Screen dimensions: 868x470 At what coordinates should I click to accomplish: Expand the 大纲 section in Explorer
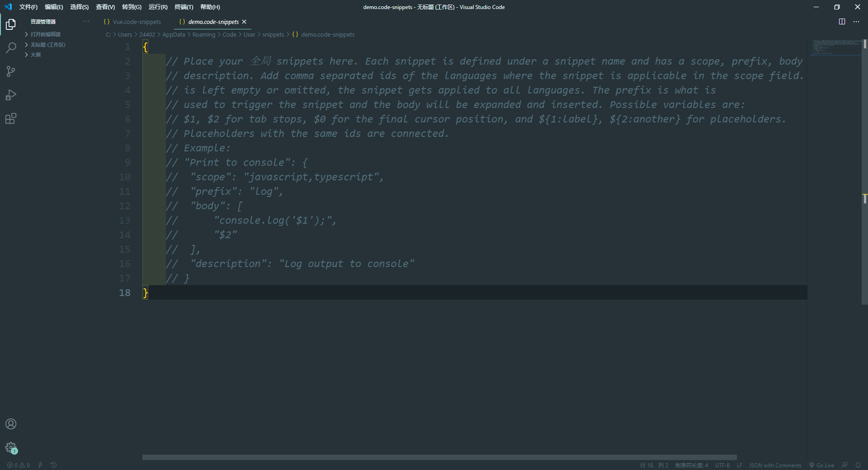pos(34,54)
